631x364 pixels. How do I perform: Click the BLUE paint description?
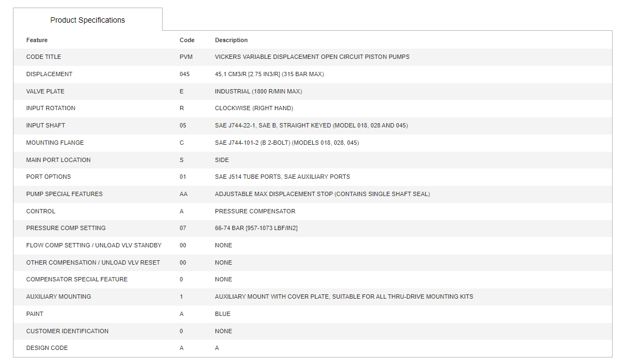223,314
